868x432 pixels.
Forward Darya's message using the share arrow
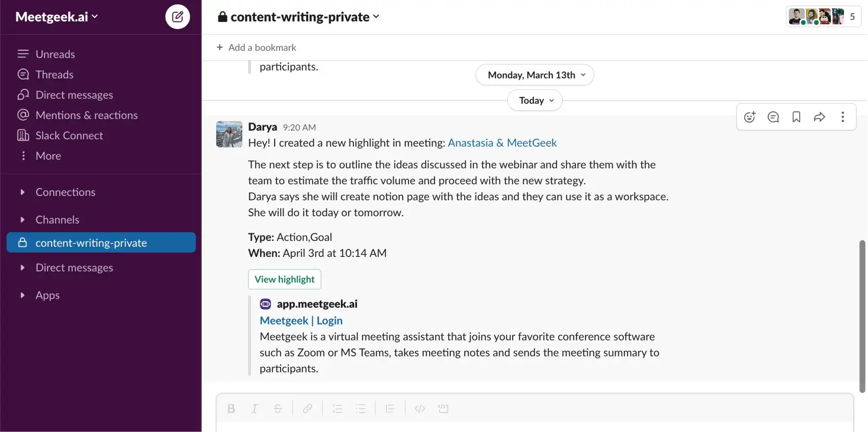819,117
